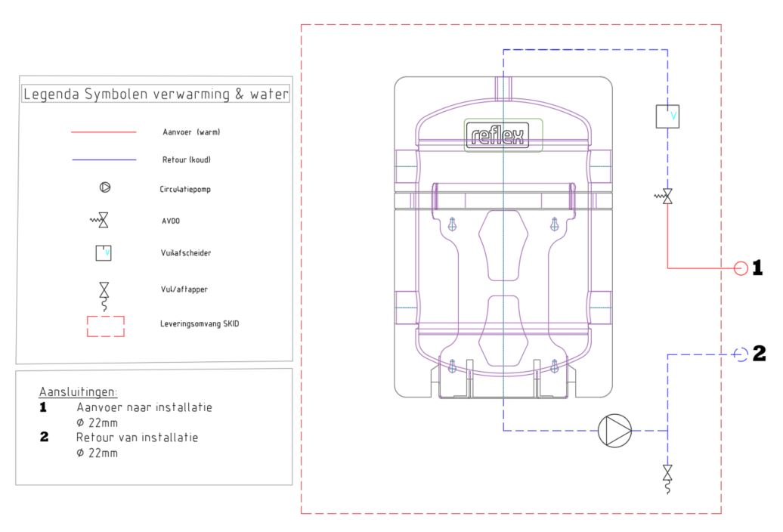Click the blue Retour line sample in the legend
Image resolution: width=783 pixels, height=532 pixels.
tap(104, 159)
